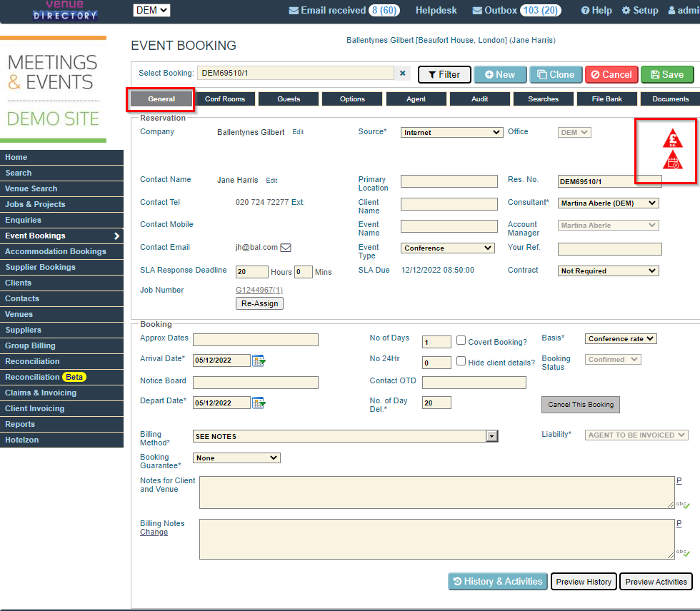The height and width of the screenshot is (611, 700).
Task: Switch to the File Bank tab
Action: [606, 99]
